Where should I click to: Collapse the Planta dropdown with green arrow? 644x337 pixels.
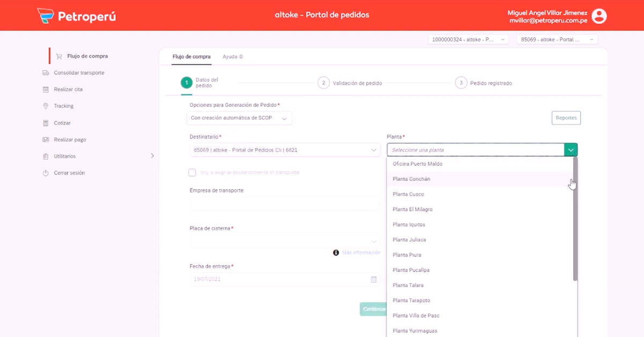[x=570, y=150]
